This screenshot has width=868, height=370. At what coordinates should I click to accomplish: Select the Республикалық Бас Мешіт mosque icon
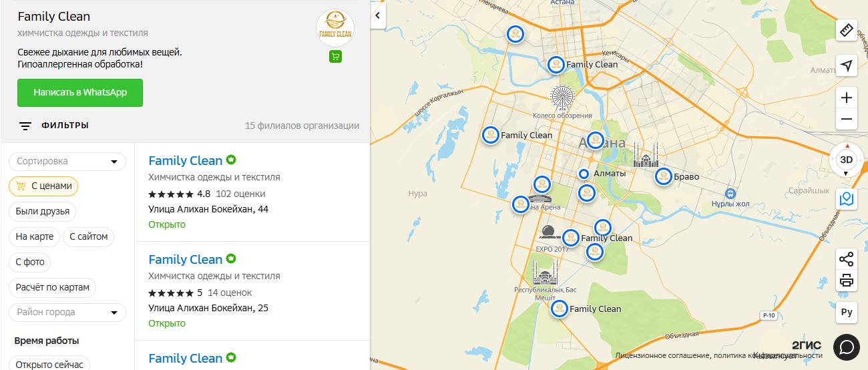click(544, 272)
